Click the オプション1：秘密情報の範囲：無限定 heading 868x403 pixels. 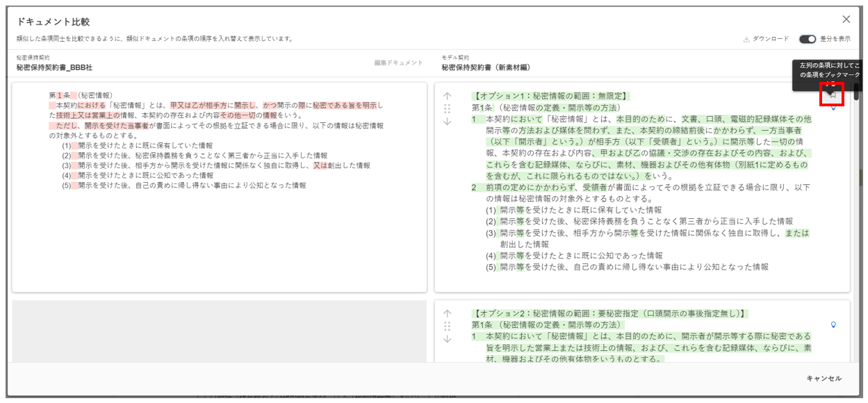[551, 96]
